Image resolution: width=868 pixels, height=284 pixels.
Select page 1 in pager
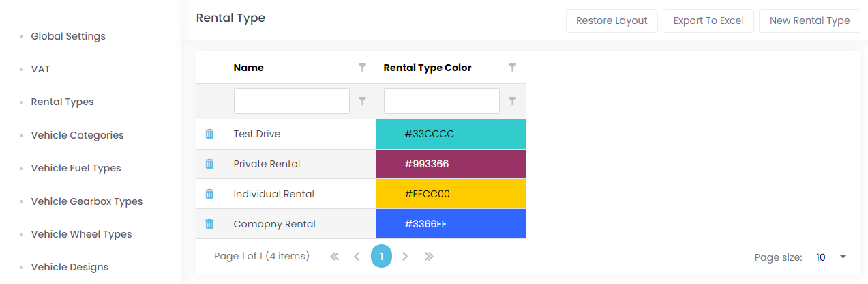coord(382,257)
